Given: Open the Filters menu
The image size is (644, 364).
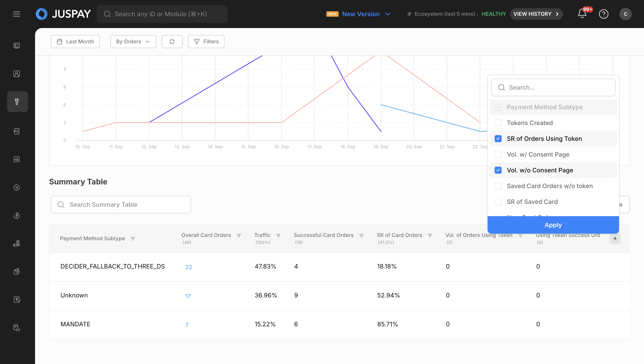Looking at the screenshot, I should [206, 41].
